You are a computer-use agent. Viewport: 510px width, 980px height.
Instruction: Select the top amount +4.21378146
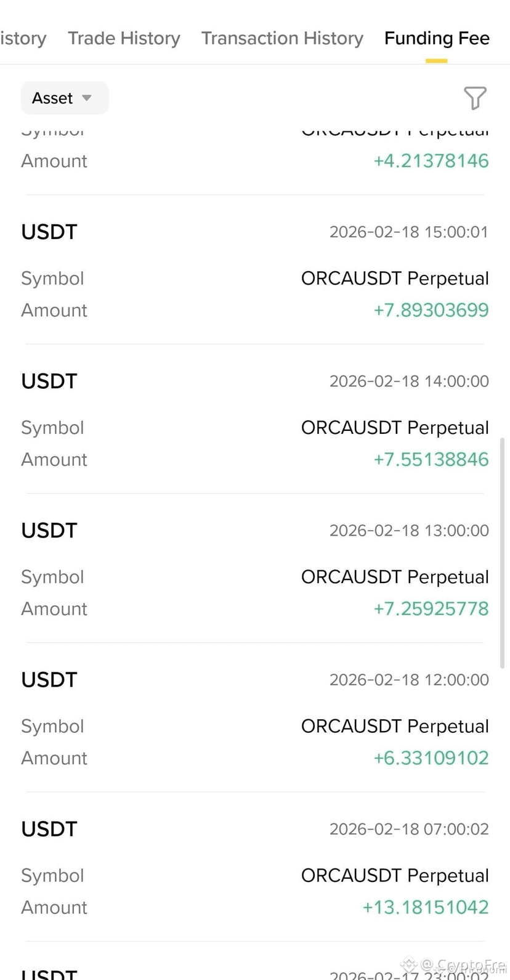tap(431, 161)
